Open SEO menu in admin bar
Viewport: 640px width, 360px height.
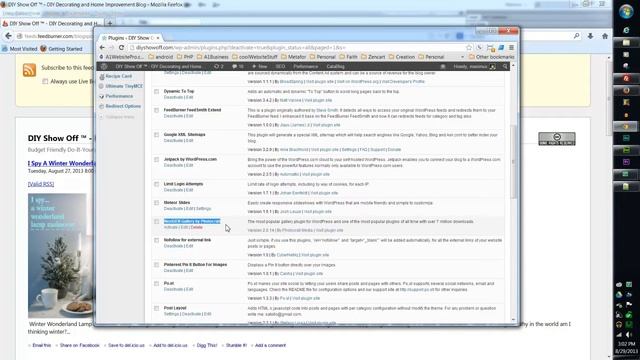[x=280, y=67]
